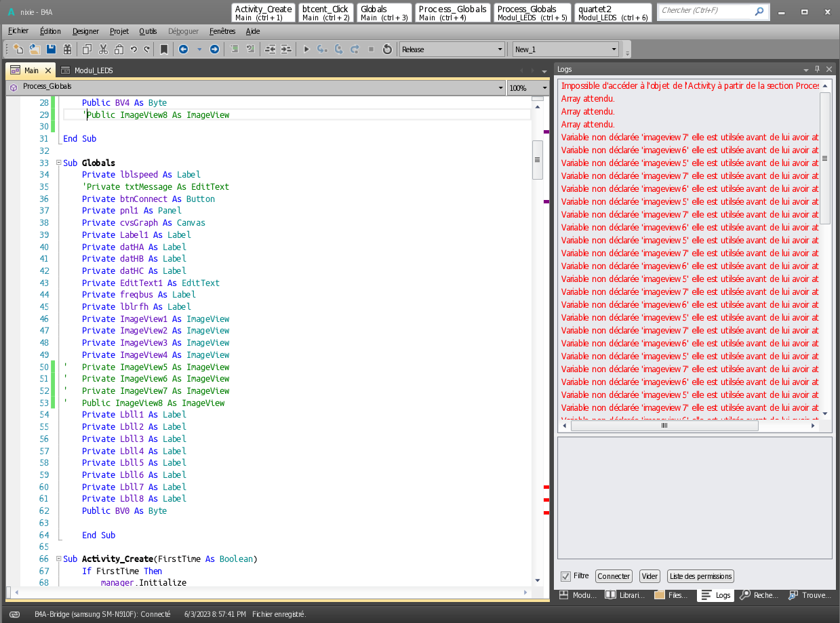Pin the Logs panel with the pushpin
This screenshot has height=623, width=840.
(817, 69)
